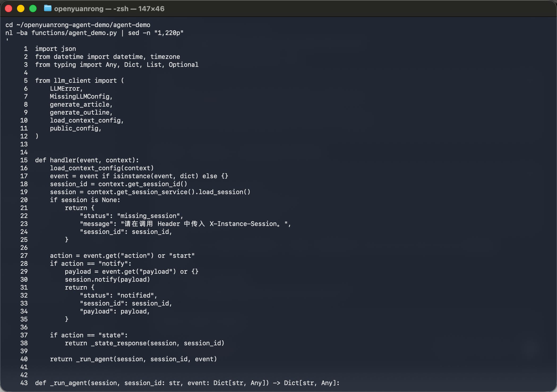Click 'def handler(event, context):' line
557x392 pixels.
(87, 160)
